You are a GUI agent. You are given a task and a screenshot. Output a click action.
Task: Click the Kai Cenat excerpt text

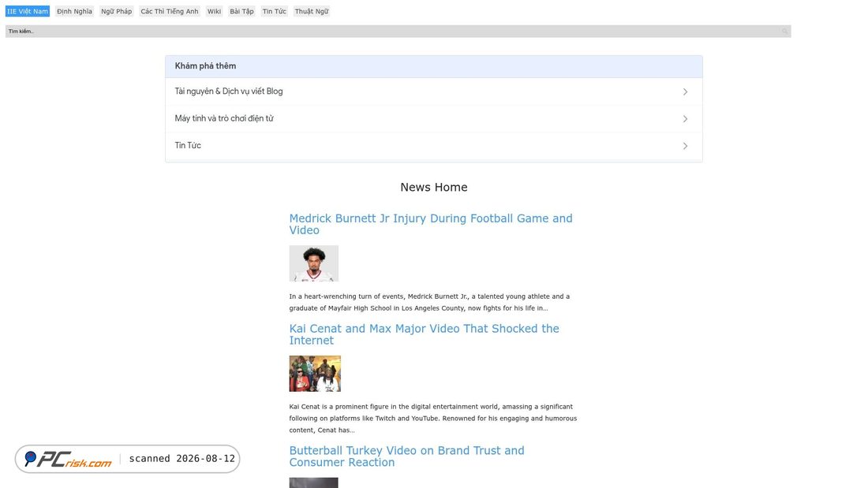[433, 419]
